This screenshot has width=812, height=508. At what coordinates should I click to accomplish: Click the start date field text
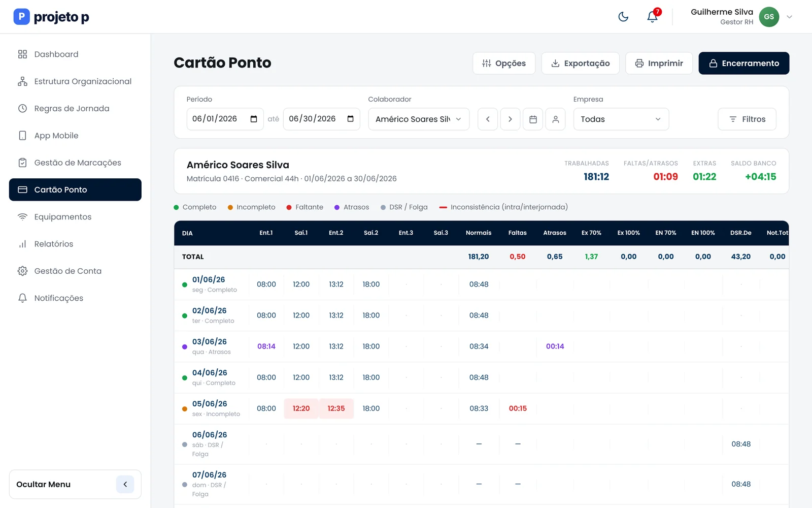215,119
